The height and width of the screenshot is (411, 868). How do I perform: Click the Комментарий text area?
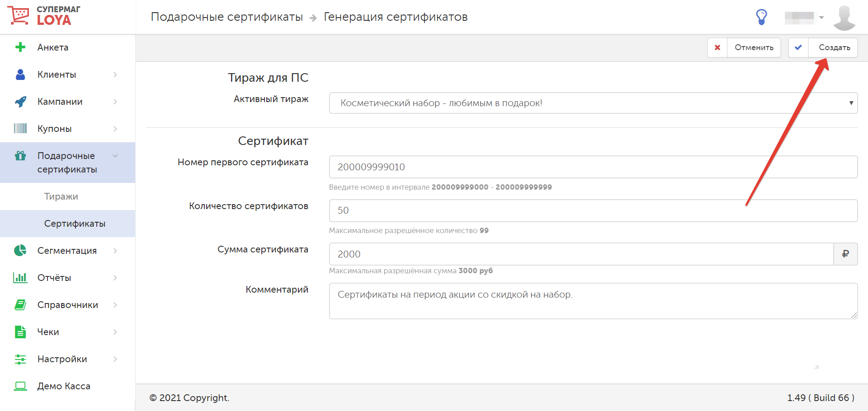(593, 301)
